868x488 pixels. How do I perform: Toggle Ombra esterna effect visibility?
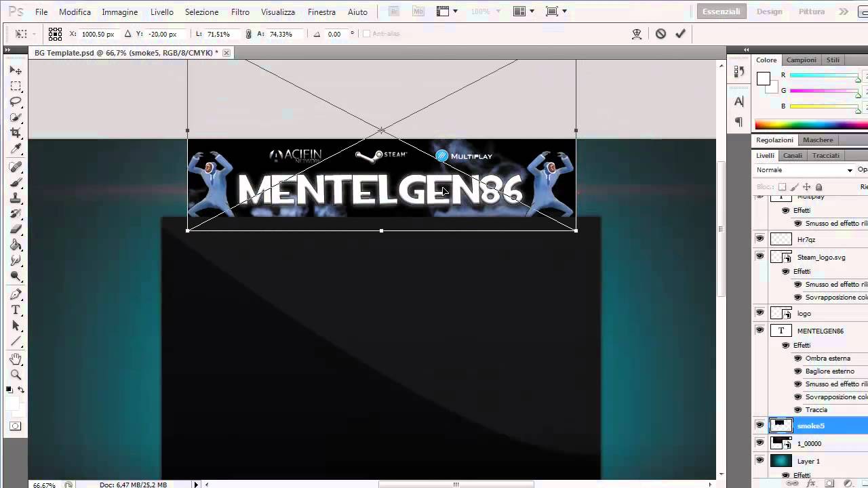(x=797, y=359)
